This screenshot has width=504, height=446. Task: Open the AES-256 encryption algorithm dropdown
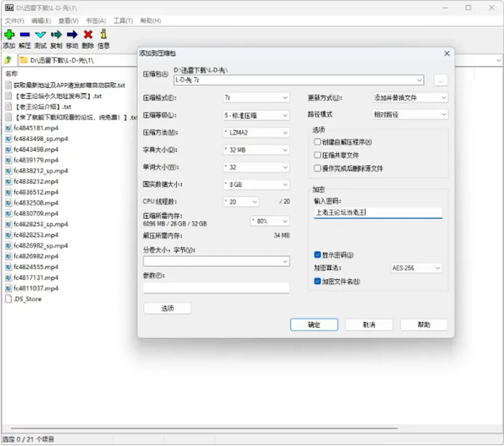point(416,268)
